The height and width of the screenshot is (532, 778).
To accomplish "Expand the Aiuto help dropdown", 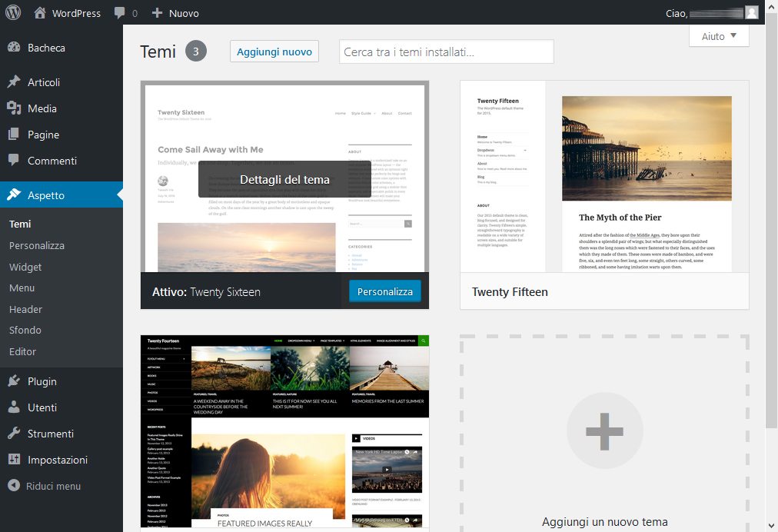I will [719, 36].
